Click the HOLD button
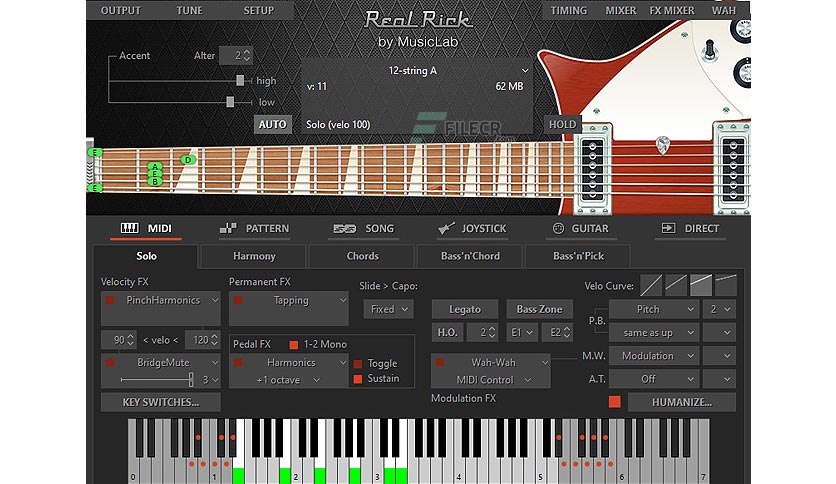836x484 pixels. click(562, 124)
